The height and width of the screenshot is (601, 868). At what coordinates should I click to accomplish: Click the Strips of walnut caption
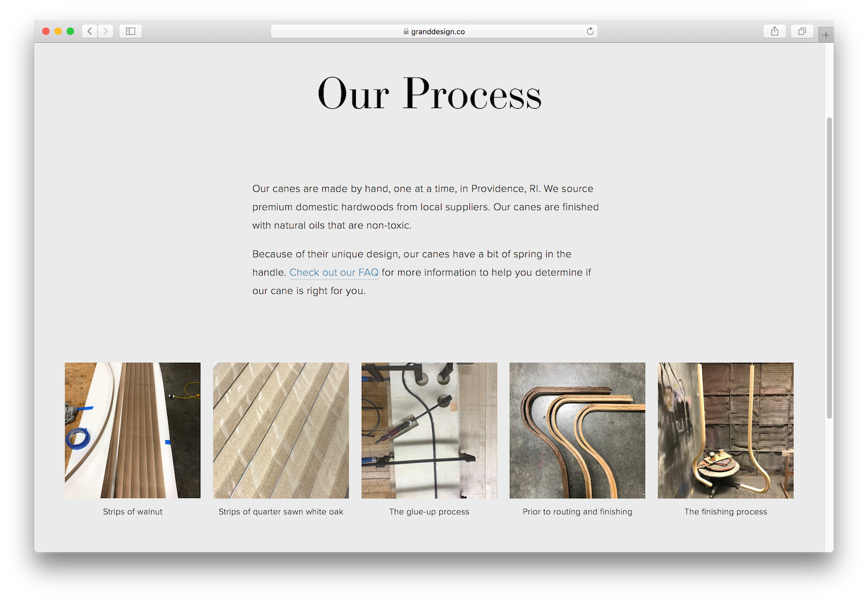[x=133, y=512]
